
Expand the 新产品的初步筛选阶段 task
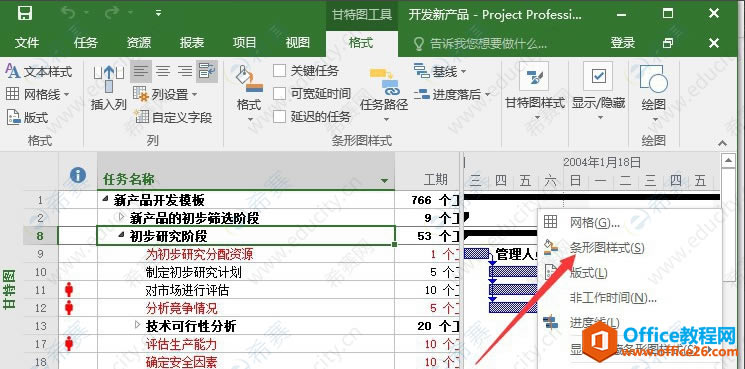121,218
